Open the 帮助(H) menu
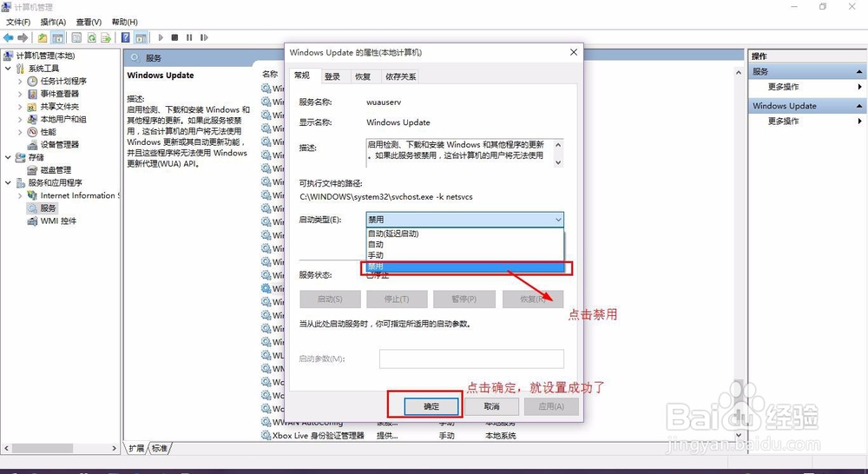Viewport: 868px width, 474px height. (x=124, y=22)
